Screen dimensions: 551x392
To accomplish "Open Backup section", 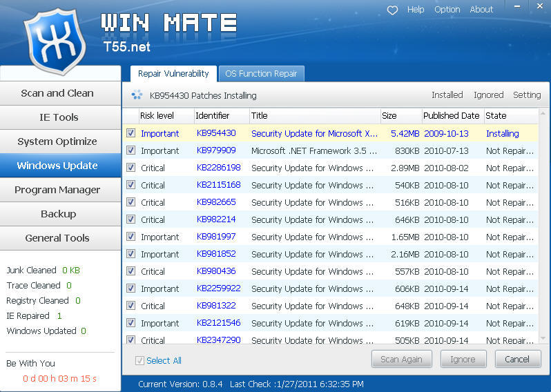I will [x=60, y=214].
